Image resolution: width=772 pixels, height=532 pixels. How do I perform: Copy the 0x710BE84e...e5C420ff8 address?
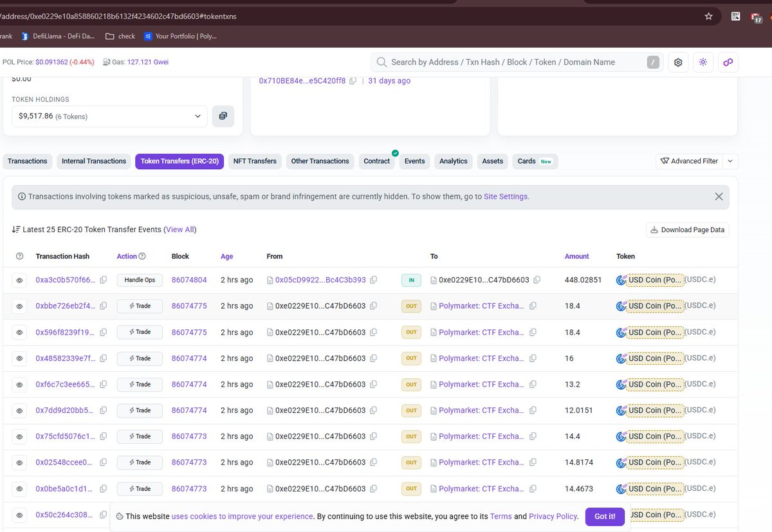tap(353, 81)
